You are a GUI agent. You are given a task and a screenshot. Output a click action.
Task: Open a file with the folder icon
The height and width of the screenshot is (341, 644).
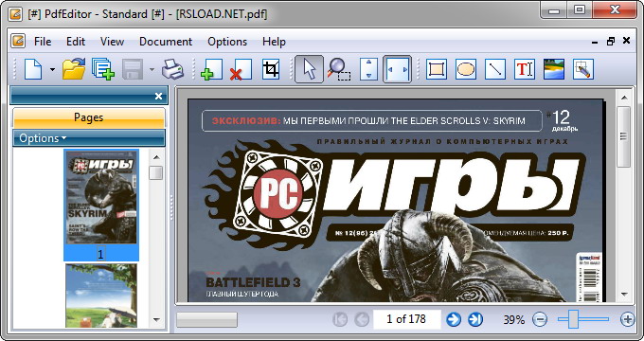tap(74, 69)
